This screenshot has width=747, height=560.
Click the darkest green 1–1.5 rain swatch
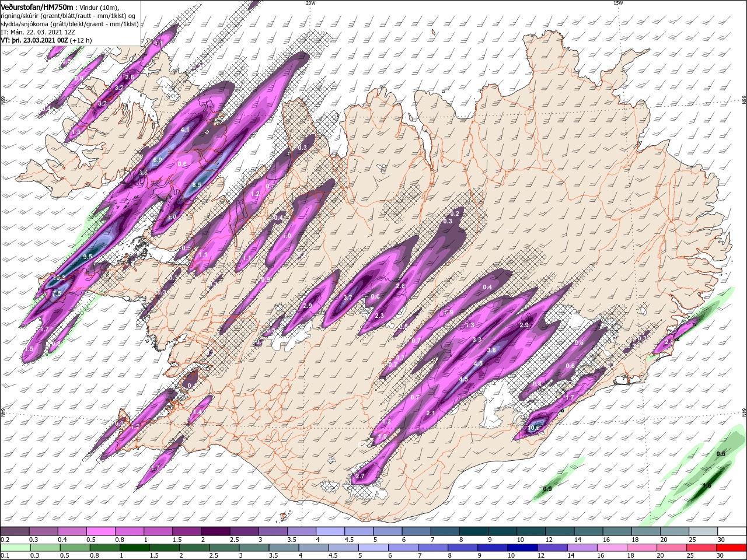[x=135, y=548]
